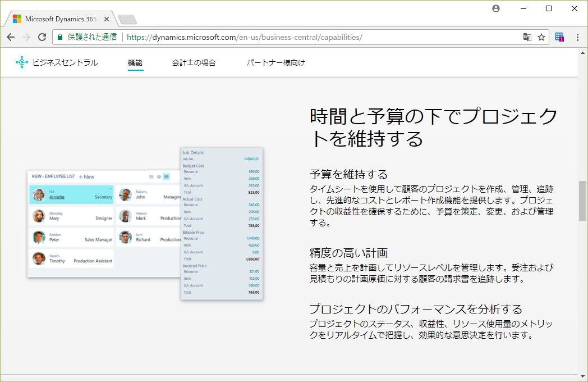
Task: Click the プロジェクトのパフォーマンスを分析する heading
Action: coord(416,309)
